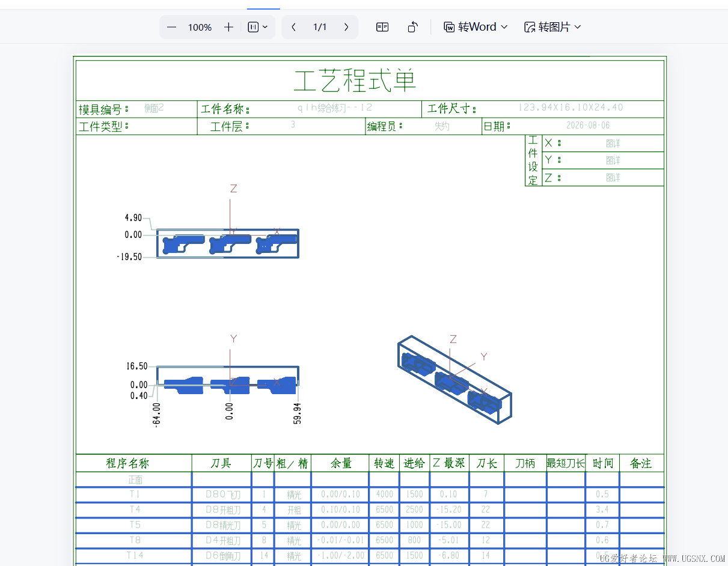Click the -15.20 Z depth cell
The image size is (728, 566).
(x=448, y=510)
